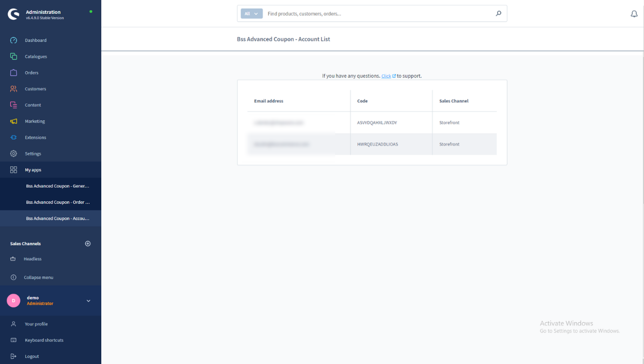Click the Logout icon

pos(13,357)
